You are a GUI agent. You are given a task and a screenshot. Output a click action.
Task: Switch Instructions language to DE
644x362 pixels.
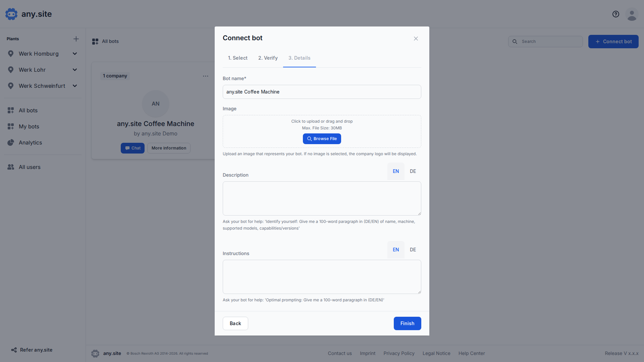click(413, 250)
